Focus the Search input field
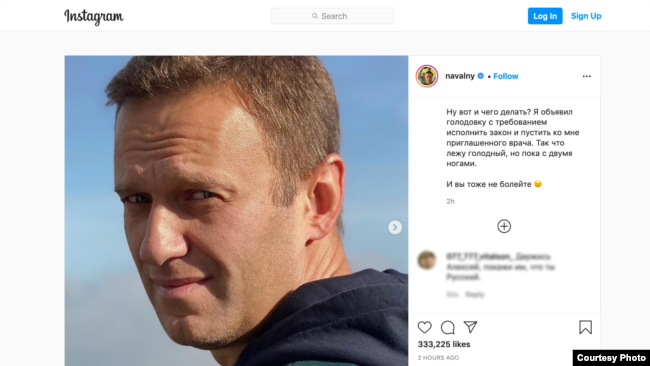The height and width of the screenshot is (366, 650). pos(332,16)
